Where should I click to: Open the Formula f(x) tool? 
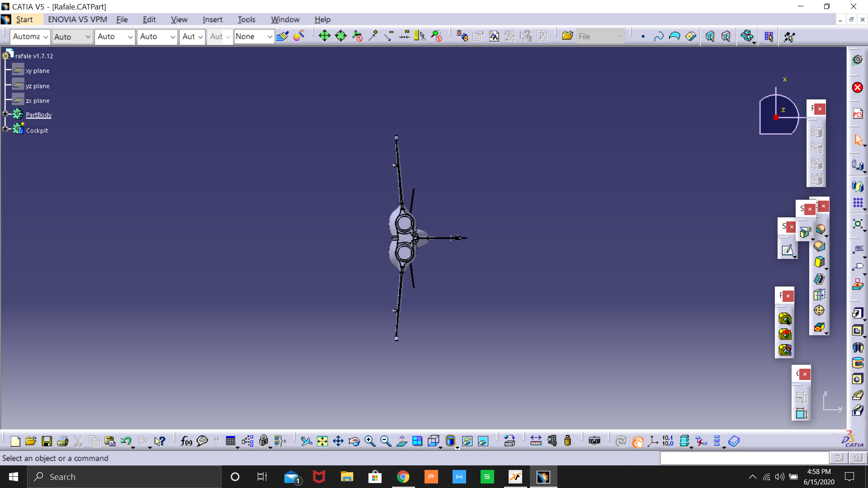click(186, 441)
